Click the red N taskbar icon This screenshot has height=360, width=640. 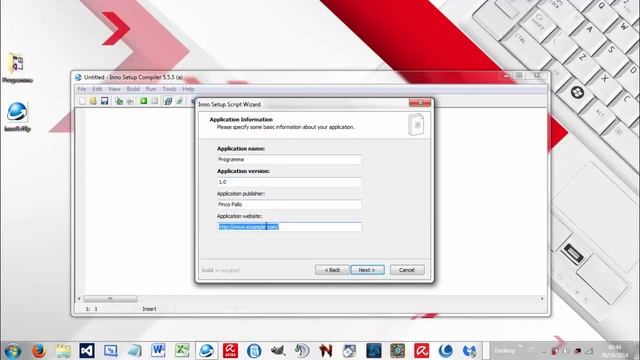pos(326,351)
